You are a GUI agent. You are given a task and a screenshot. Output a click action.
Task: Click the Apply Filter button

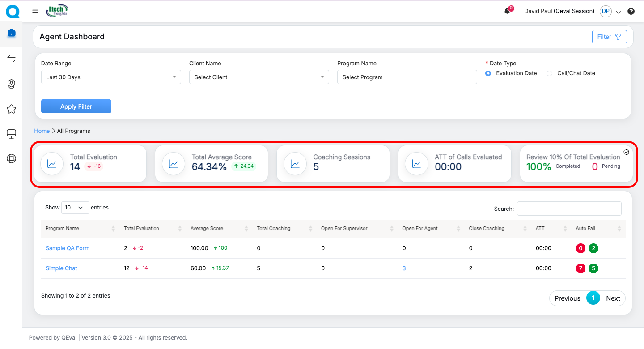pos(76,106)
